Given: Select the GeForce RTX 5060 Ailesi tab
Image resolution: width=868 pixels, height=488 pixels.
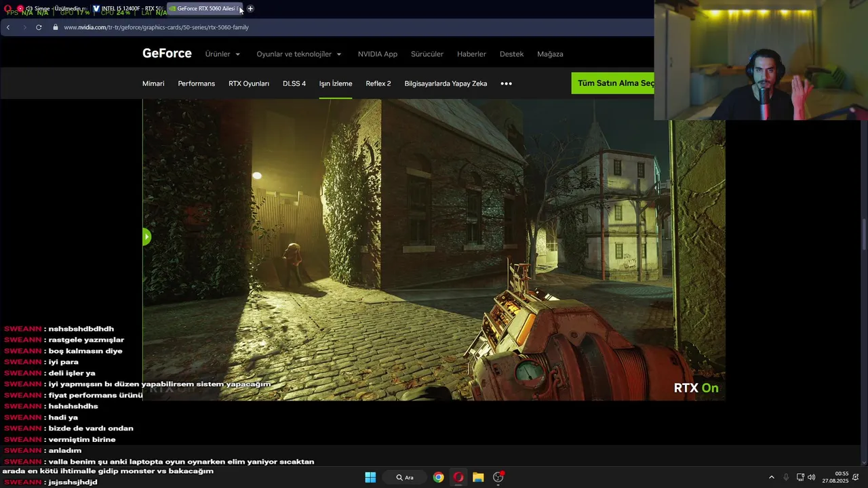Looking at the screenshot, I should tap(204, 9).
